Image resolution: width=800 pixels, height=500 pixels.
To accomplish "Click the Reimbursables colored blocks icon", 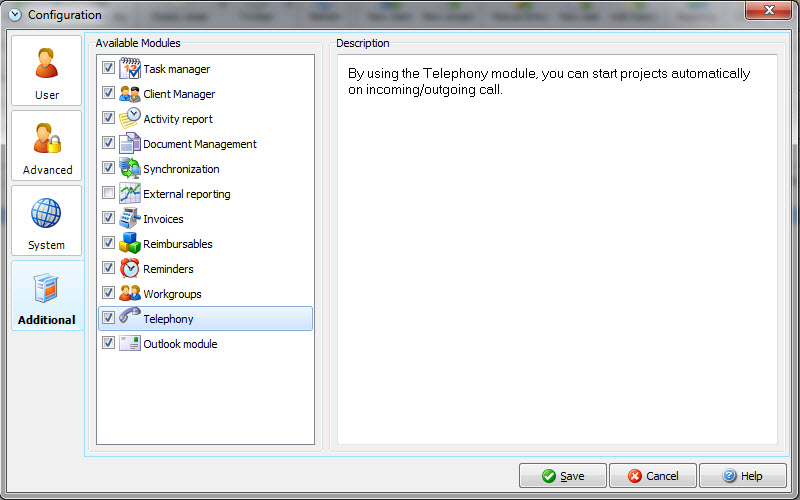I will pos(130,244).
